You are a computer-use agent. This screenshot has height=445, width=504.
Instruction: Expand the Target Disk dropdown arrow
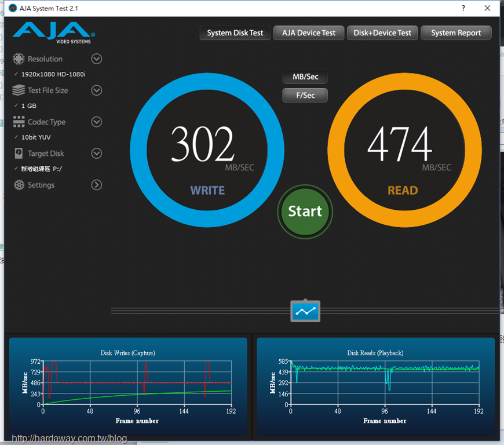(96, 154)
